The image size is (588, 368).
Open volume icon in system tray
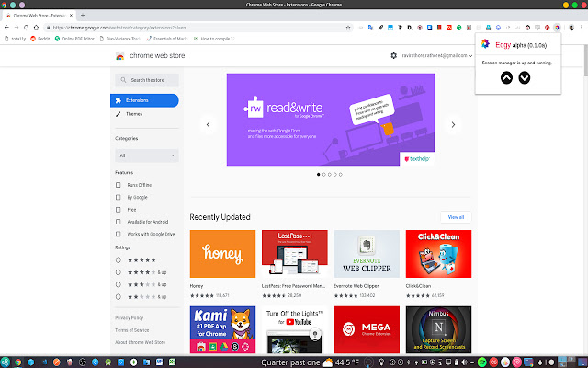point(465,362)
